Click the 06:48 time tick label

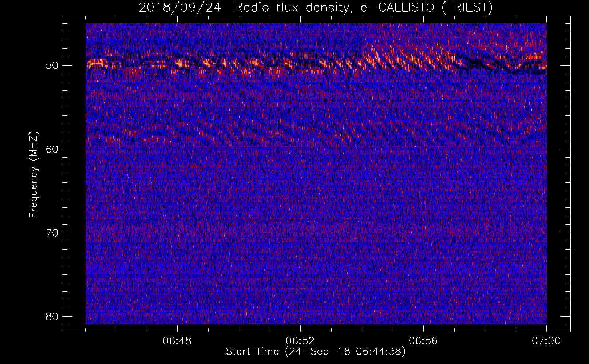click(177, 341)
